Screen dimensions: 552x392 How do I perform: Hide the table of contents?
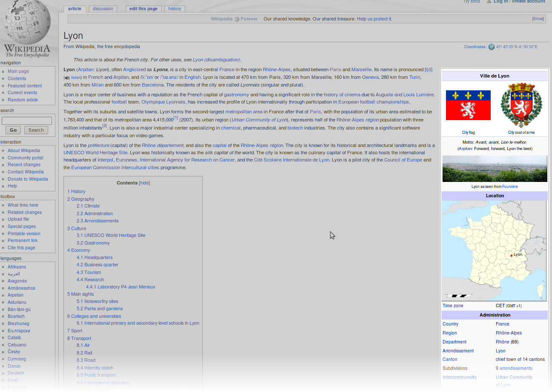144,183
